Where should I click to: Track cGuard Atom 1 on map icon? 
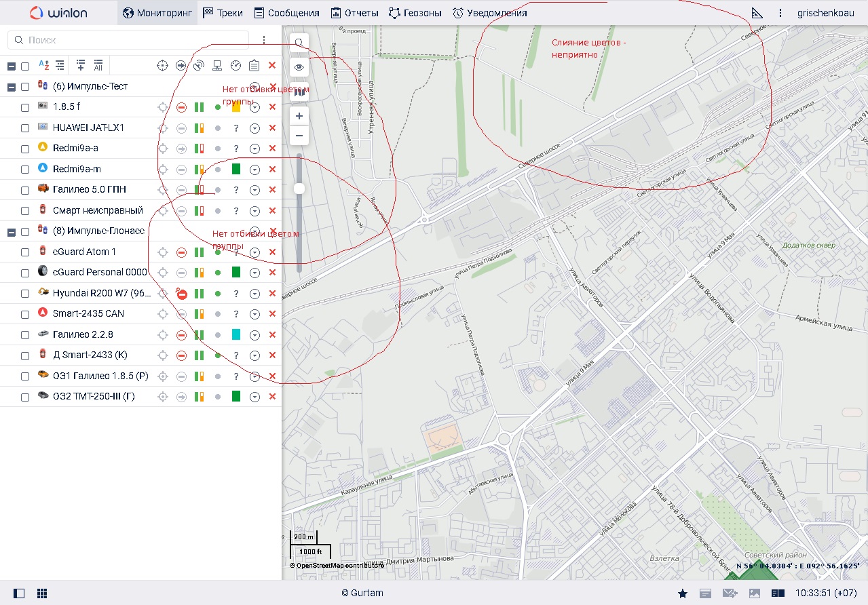[x=163, y=252]
